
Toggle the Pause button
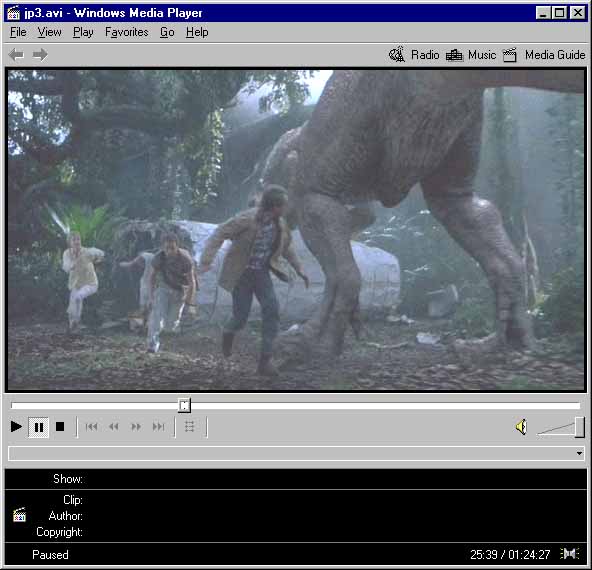point(39,427)
